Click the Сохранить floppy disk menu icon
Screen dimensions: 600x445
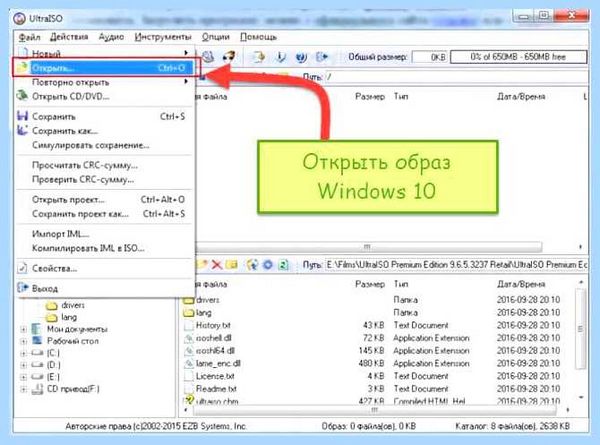click(23, 116)
